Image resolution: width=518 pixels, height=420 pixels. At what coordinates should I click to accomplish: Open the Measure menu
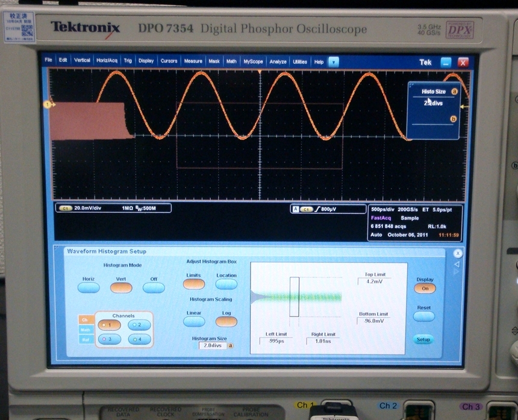point(193,61)
